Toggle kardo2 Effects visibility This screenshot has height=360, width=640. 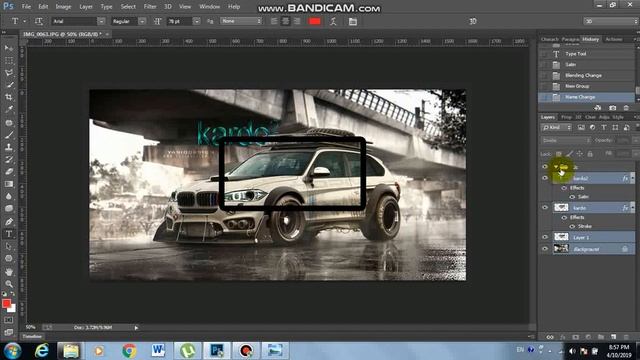coord(564,188)
